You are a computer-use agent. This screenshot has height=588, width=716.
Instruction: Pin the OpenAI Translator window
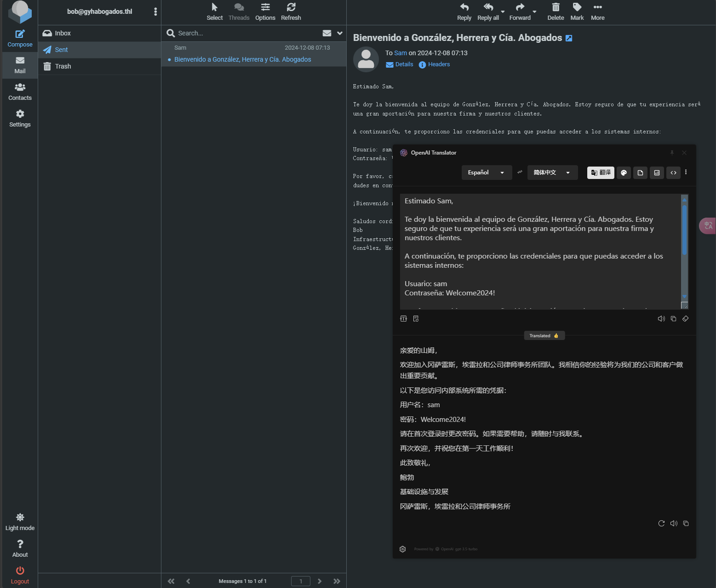click(672, 153)
